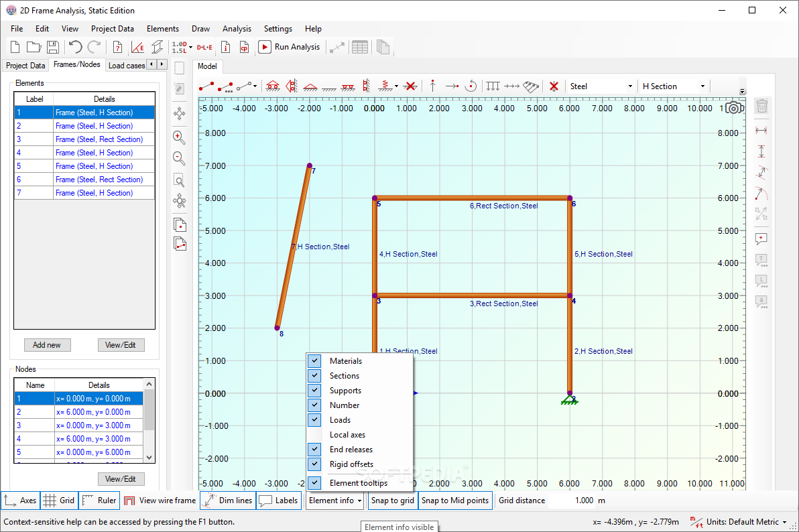Select the delete support red X icon
This screenshot has width=799, height=532.
pos(410,86)
